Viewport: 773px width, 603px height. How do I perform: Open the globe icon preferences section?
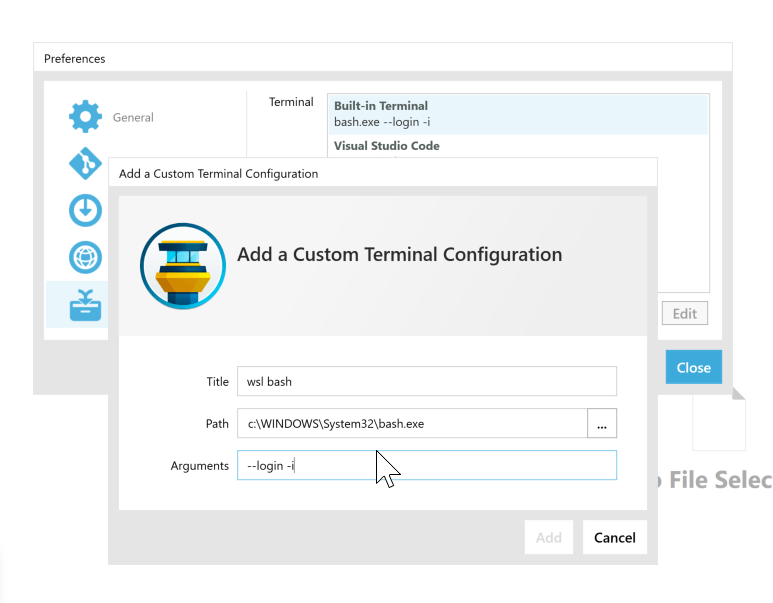85,257
